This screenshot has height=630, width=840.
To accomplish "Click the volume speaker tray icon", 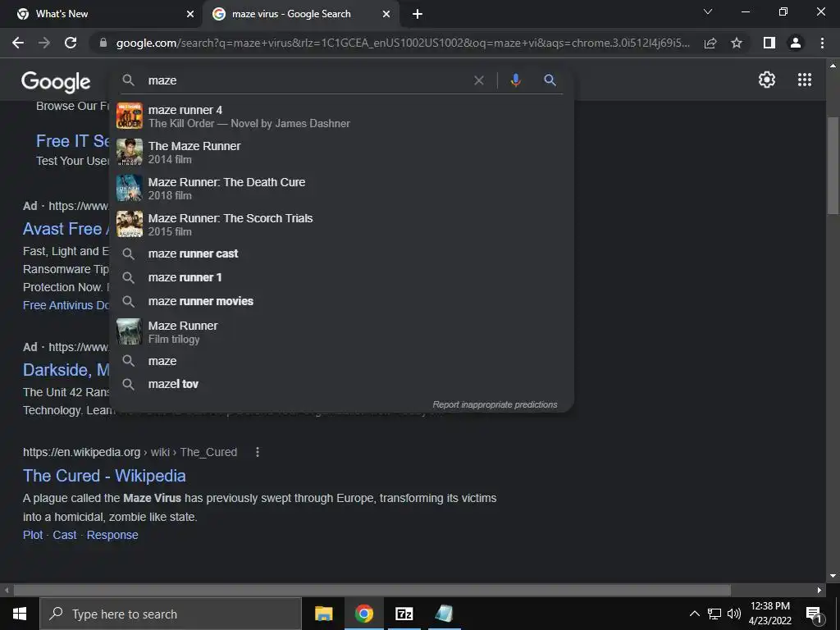I will [x=734, y=614].
